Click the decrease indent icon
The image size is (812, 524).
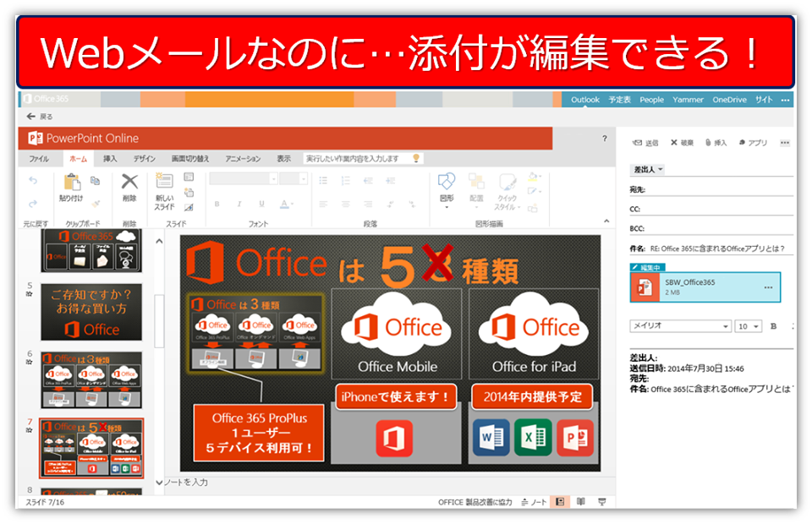pyautogui.click(x=368, y=181)
